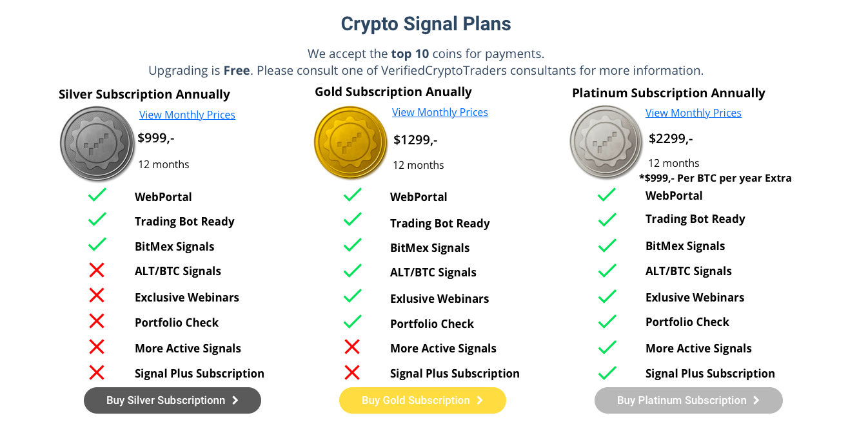The image size is (868, 422).
Task: Click the Platinum subscription coin icon
Action: click(x=607, y=142)
